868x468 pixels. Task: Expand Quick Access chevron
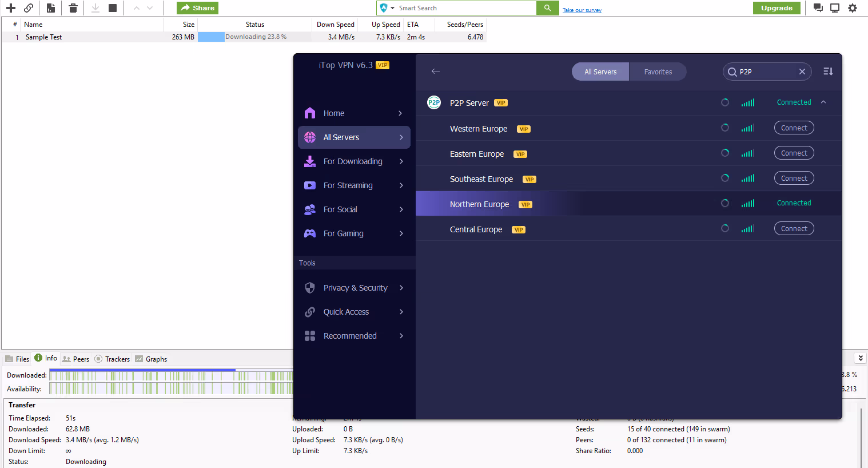point(401,312)
